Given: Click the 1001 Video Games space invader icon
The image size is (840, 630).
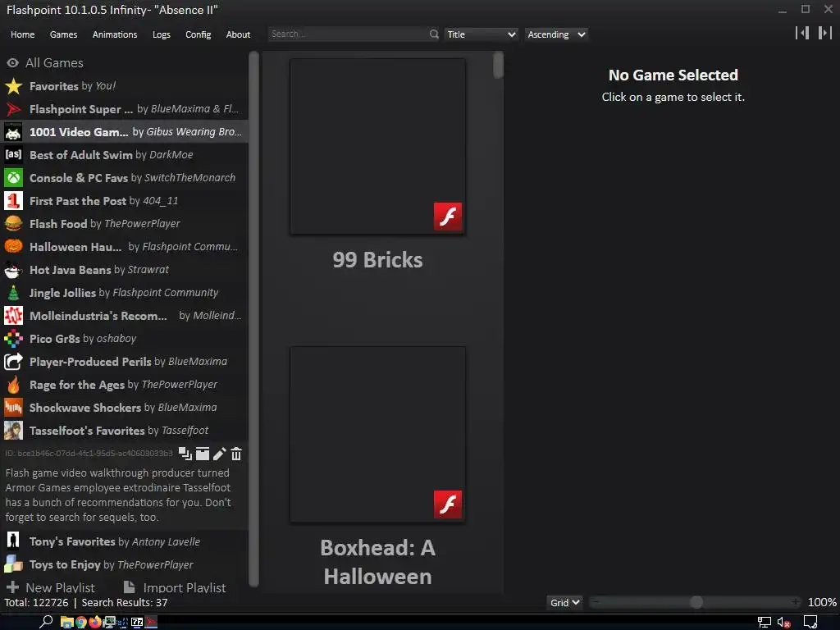Looking at the screenshot, I should (13, 132).
